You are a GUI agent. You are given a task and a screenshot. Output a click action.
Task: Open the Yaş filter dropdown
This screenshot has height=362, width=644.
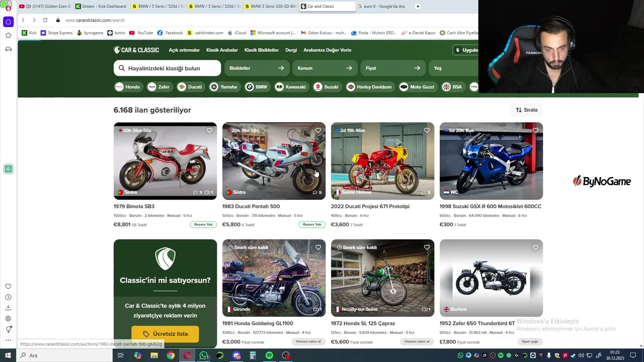[453, 68]
